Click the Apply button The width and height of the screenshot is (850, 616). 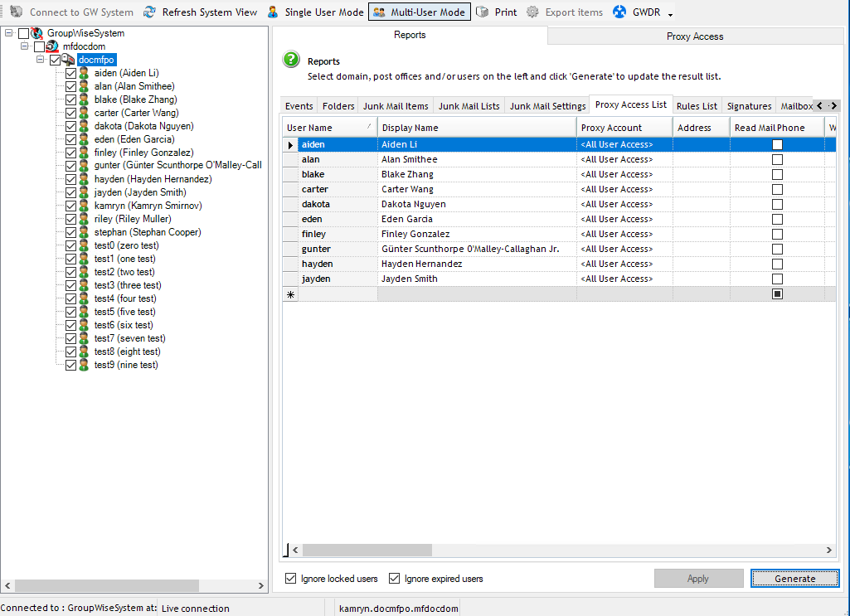tap(698, 578)
